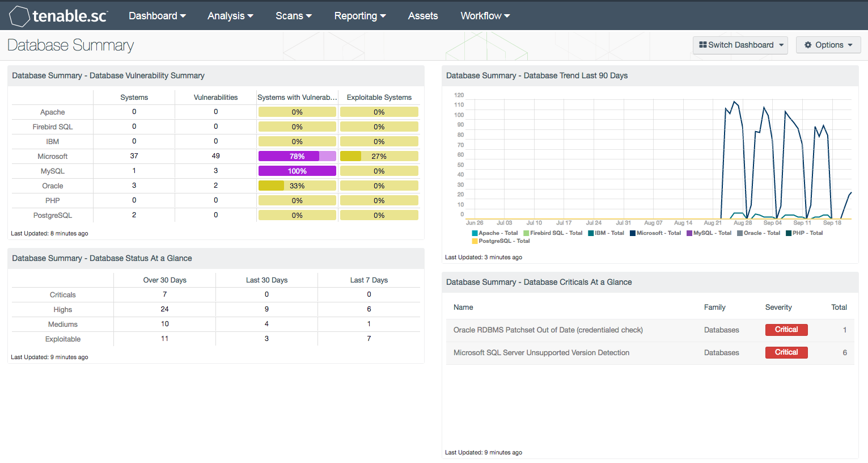
Task: Click Mediums Last 30 Days value 4
Action: [267, 324]
